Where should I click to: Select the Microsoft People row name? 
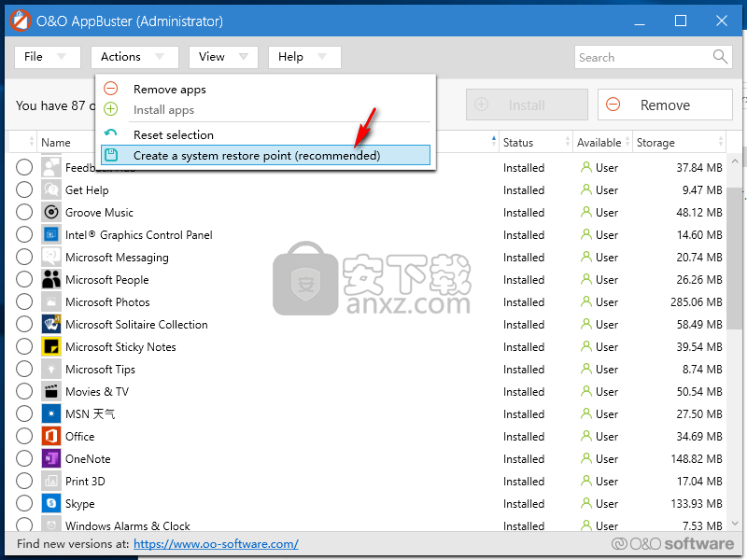[106, 279]
